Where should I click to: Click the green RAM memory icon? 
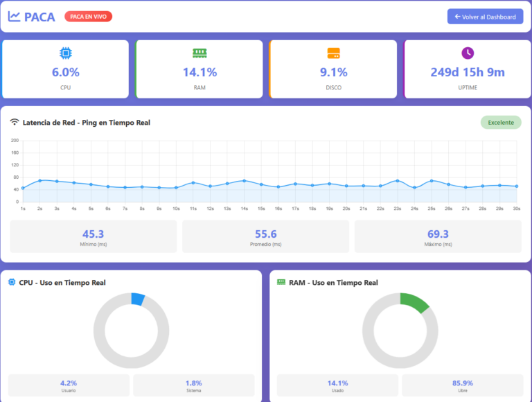coord(199,53)
